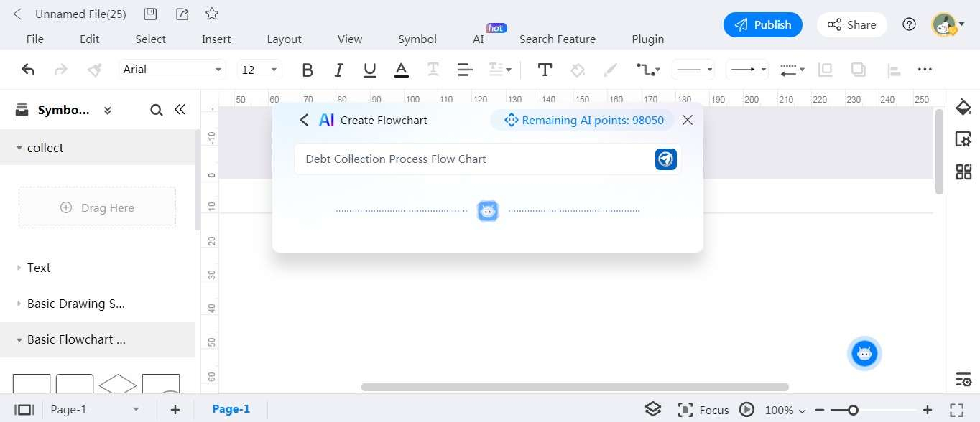
Task: Open the right sidebar grid components icon
Action: click(x=963, y=172)
